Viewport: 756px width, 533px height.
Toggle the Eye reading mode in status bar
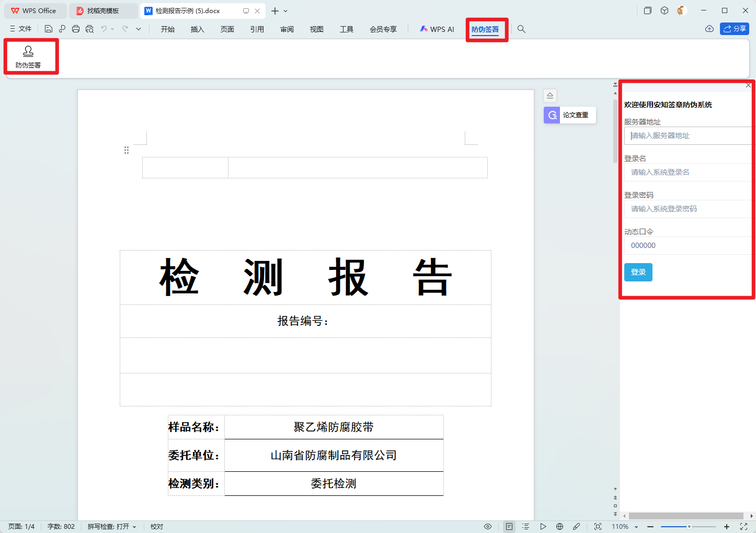(x=488, y=526)
